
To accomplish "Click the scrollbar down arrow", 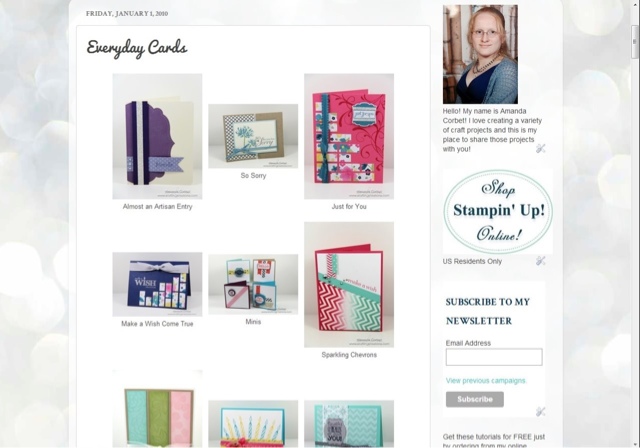I will click(635, 444).
